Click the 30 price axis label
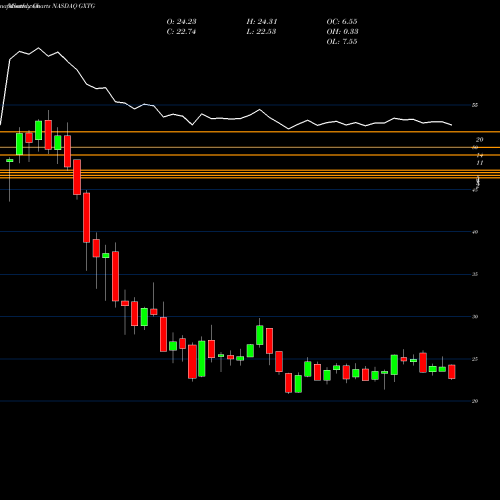This screenshot has height=500, width=500. (x=475, y=317)
